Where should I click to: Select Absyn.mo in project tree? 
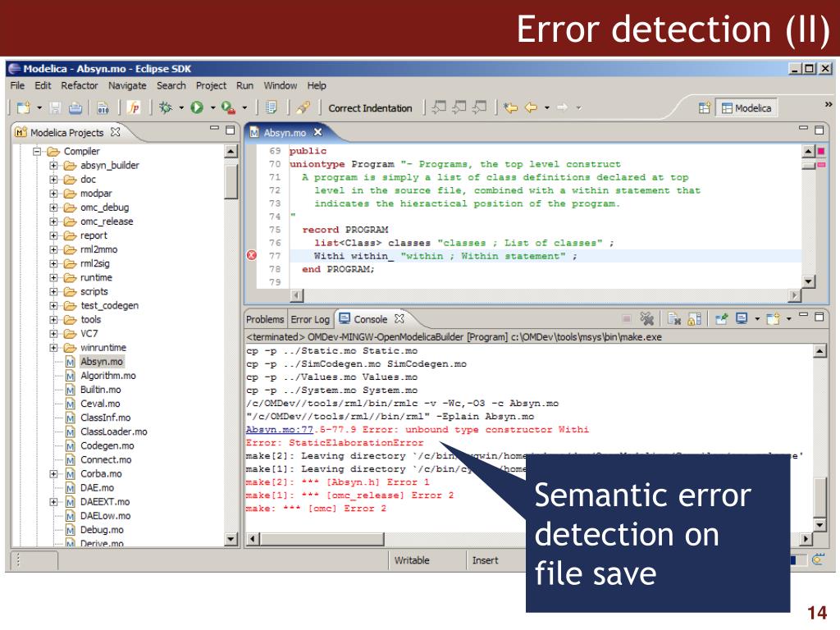click(x=101, y=362)
